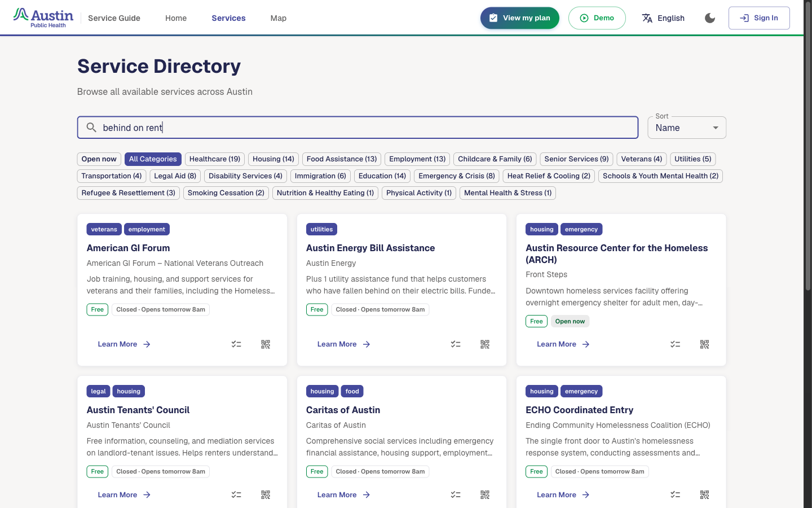812x508 pixels.
Task: Filter by Childcare & Family (6)
Action: point(495,159)
